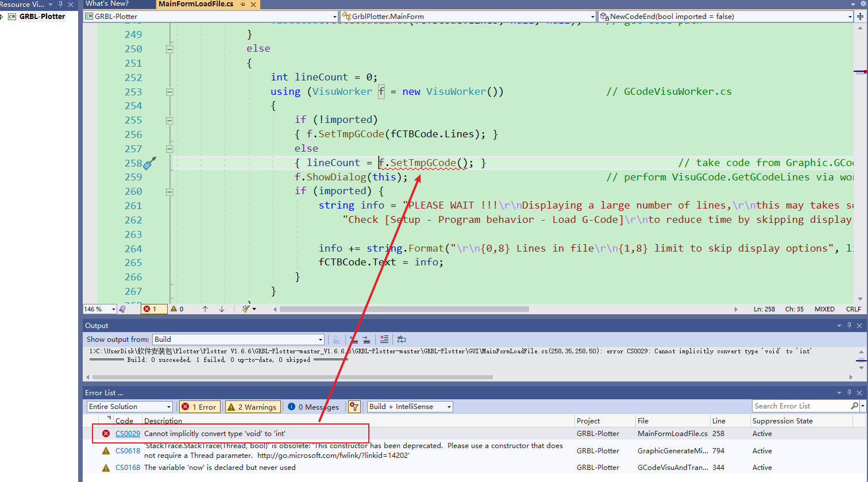Open the 'Show output from' Build dropdown

click(238, 340)
